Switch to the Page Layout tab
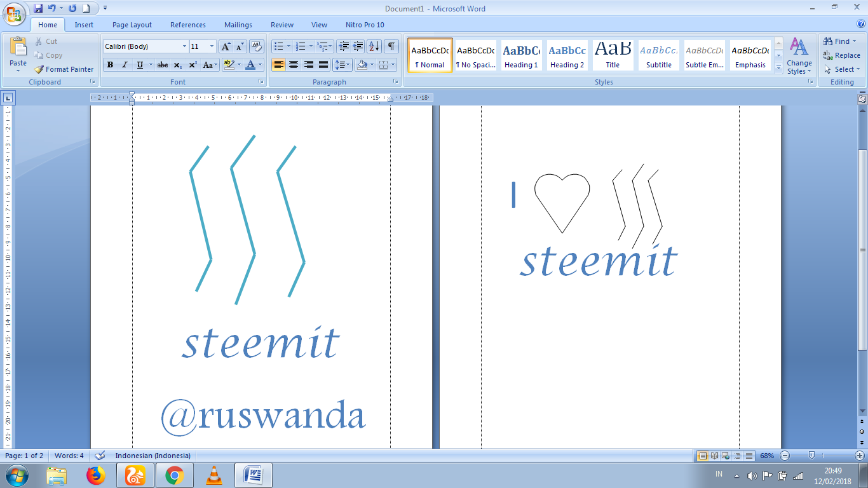Screen dimensions: 868x488 click(132, 25)
